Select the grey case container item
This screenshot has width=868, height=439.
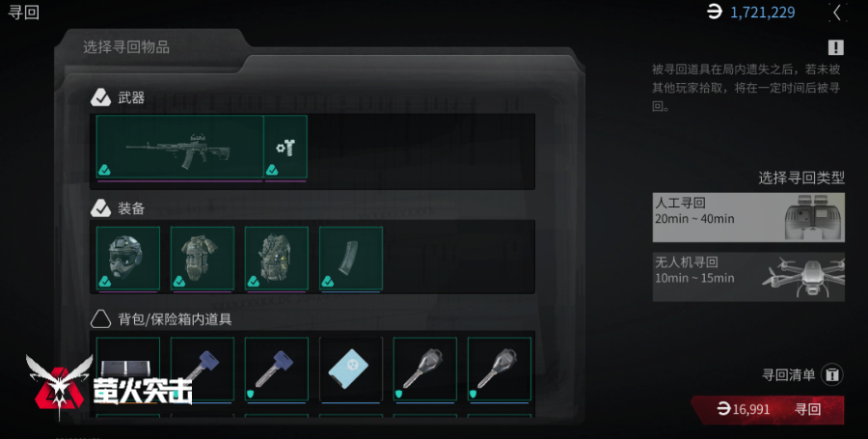(128, 369)
